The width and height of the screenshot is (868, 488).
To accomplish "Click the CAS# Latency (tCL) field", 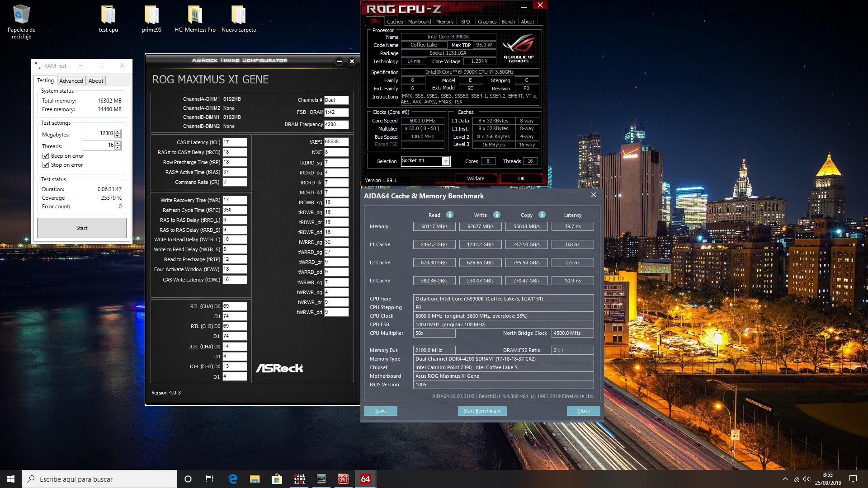I will pos(234,142).
